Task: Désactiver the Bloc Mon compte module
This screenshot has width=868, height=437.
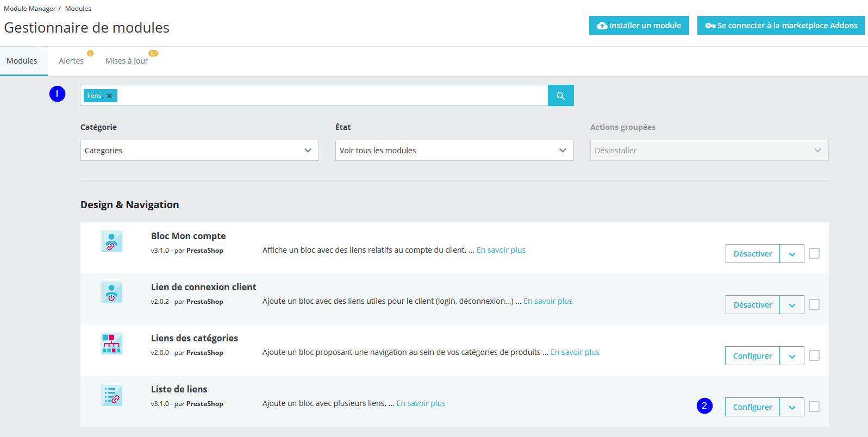Action: 753,254
